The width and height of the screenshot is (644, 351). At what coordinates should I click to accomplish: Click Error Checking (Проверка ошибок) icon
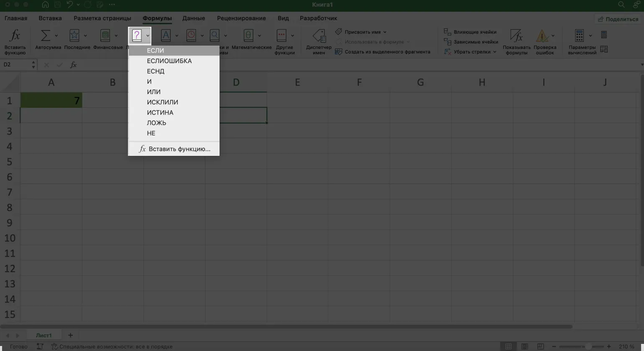542,36
